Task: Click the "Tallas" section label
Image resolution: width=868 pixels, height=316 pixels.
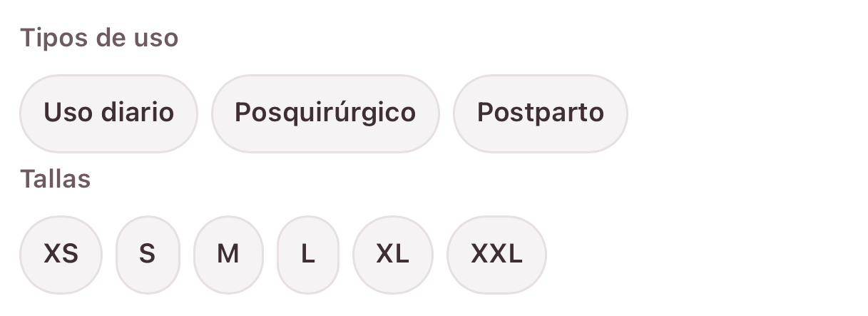Action: (56, 179)
